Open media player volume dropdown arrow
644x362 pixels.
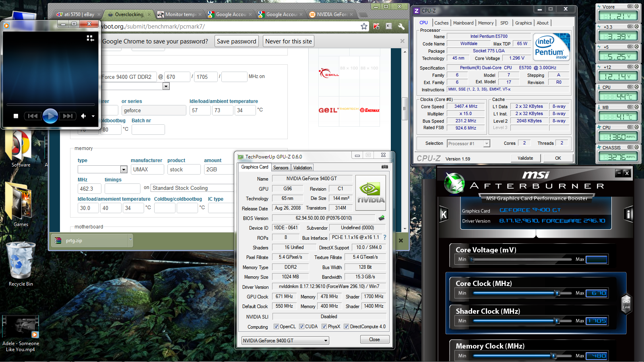[x=93, y=116]
